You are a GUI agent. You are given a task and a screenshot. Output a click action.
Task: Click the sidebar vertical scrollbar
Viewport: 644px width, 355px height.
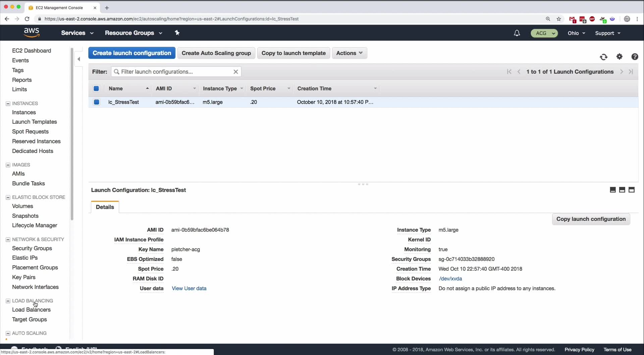click(72, 134)
